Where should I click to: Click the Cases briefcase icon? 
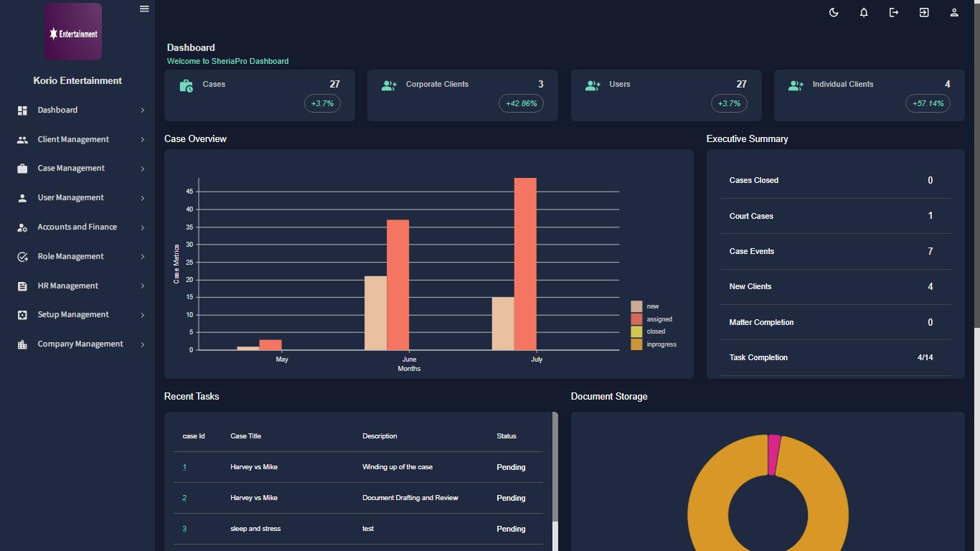click(186, 86)
